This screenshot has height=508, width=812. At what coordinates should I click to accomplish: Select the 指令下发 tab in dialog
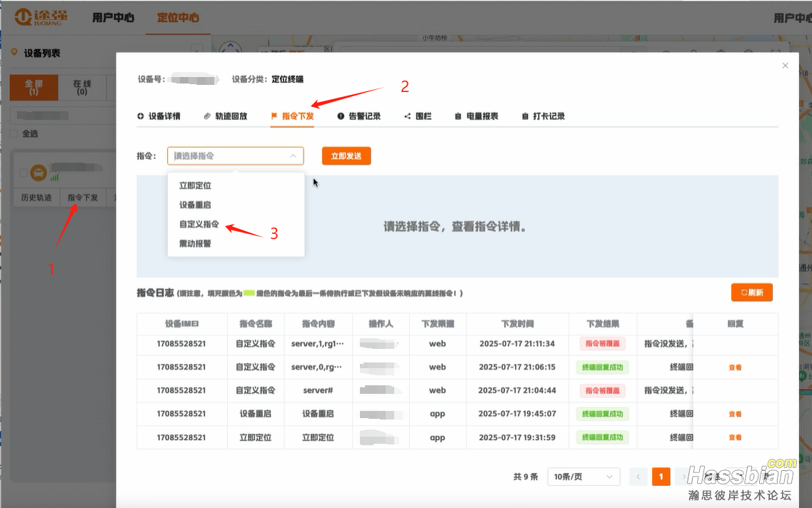point(292,116)
